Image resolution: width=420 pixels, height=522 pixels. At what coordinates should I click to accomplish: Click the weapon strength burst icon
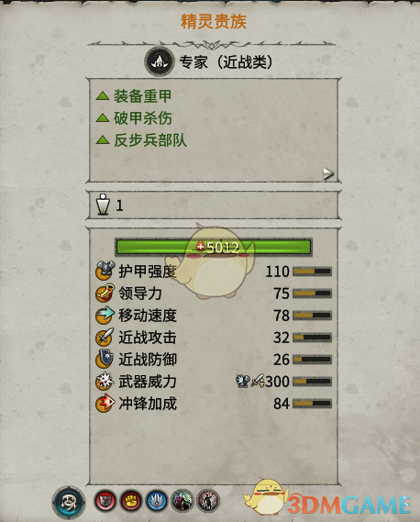point(105,382)
